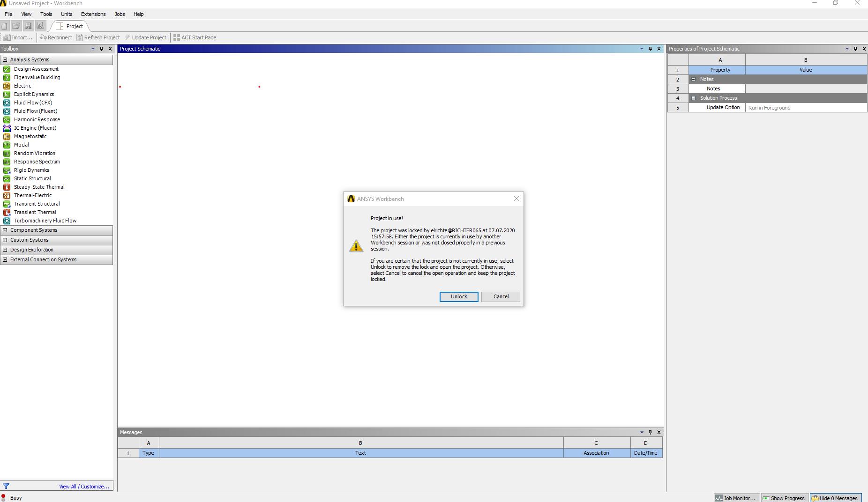Viewport: 868px width, 502px height.
Task: Select Static Structural system
Action: click(32, 178)
